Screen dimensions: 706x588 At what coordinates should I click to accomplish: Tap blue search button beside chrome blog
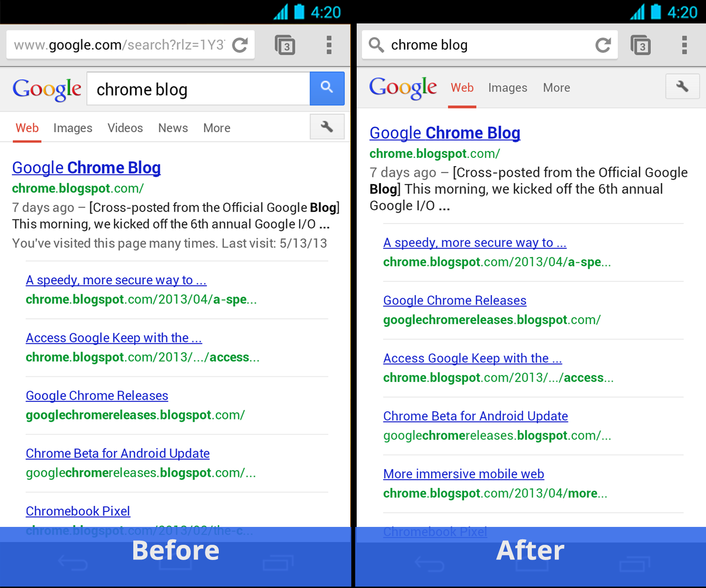327,88
